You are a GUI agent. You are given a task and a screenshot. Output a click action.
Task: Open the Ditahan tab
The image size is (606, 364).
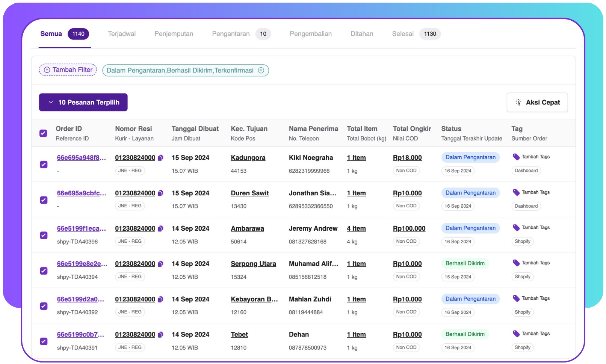(362, 34)
